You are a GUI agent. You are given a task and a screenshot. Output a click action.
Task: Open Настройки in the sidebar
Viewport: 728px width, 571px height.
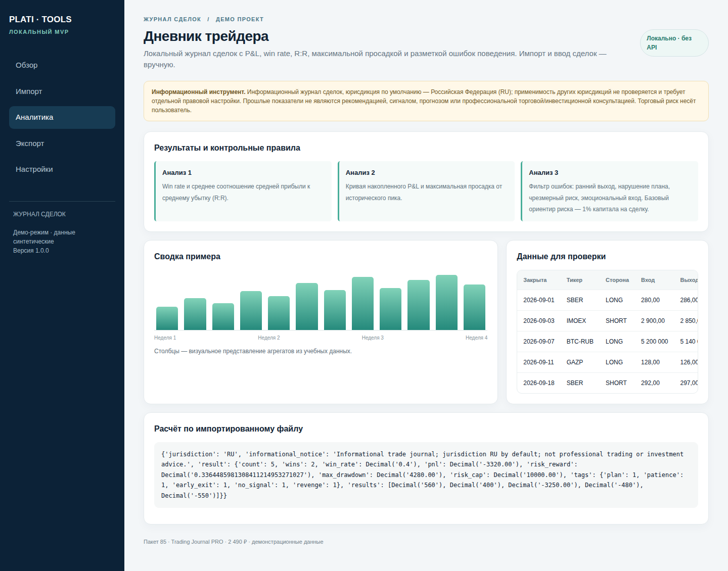tap(62, 169)
